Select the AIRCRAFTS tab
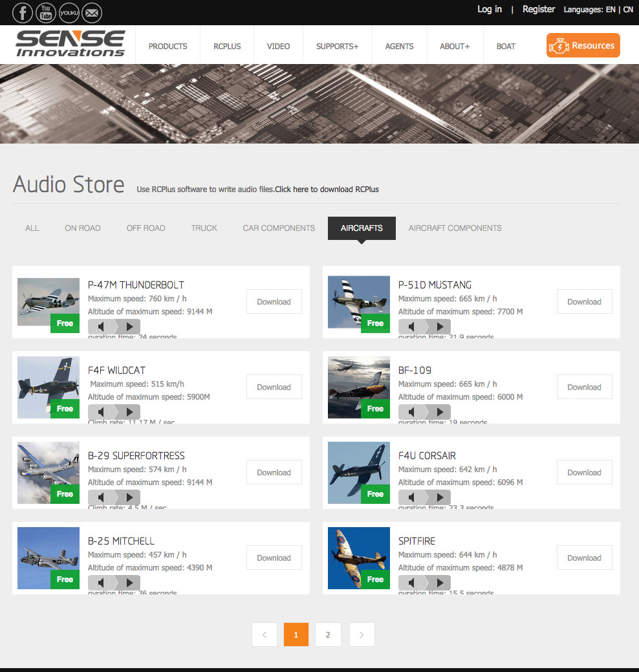 point(362,228)
